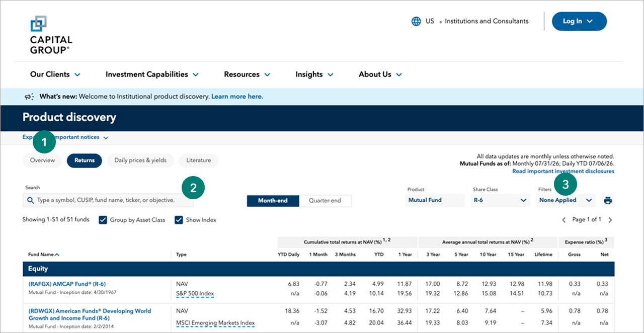Select Month-end view
Screen dimensions: 644x333
pos(273,201)
